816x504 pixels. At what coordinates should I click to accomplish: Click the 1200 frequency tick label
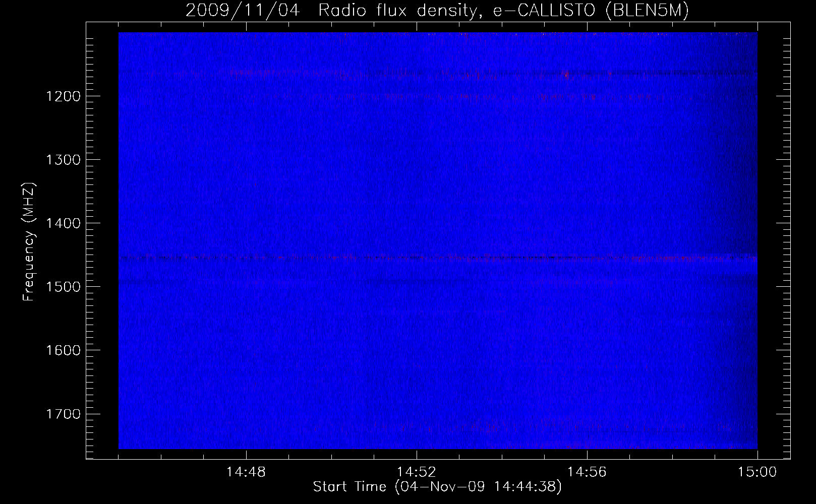click(x=63, y=96)
